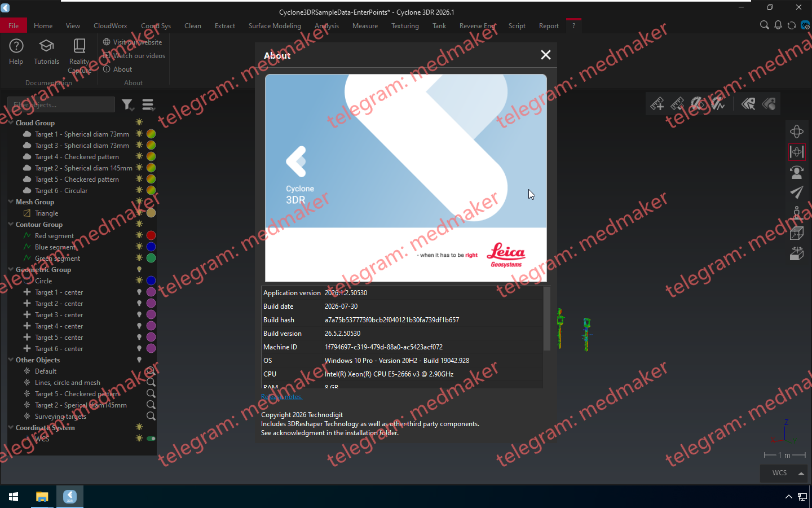Click color swatch of Green segment
Screen dimensions: 812x508
(x=151, y=258)
